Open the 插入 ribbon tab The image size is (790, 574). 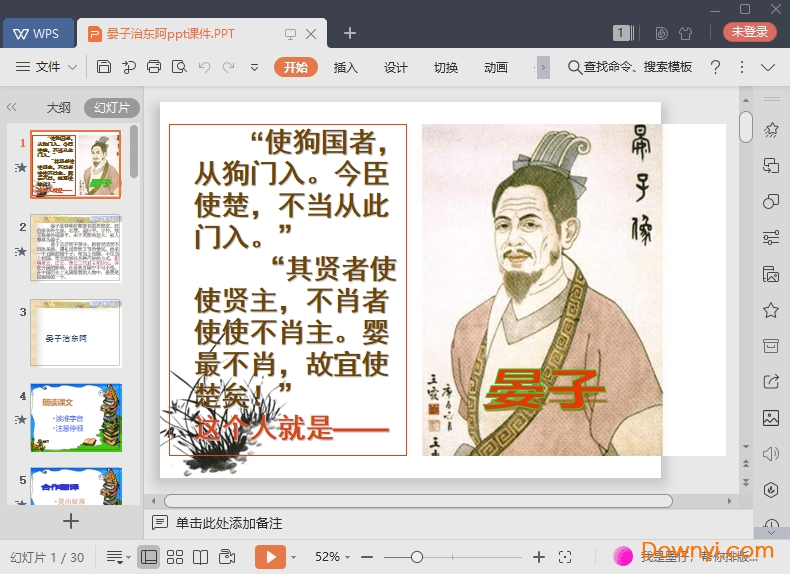(x=345, y=67)
